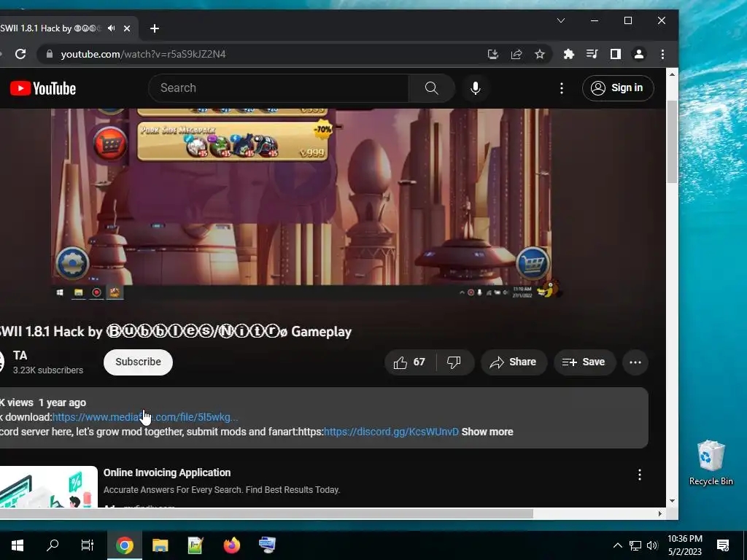This screenshot has width=747, height=560.
Task: Click the magnifier search button
Action: (x=431, y=88)
